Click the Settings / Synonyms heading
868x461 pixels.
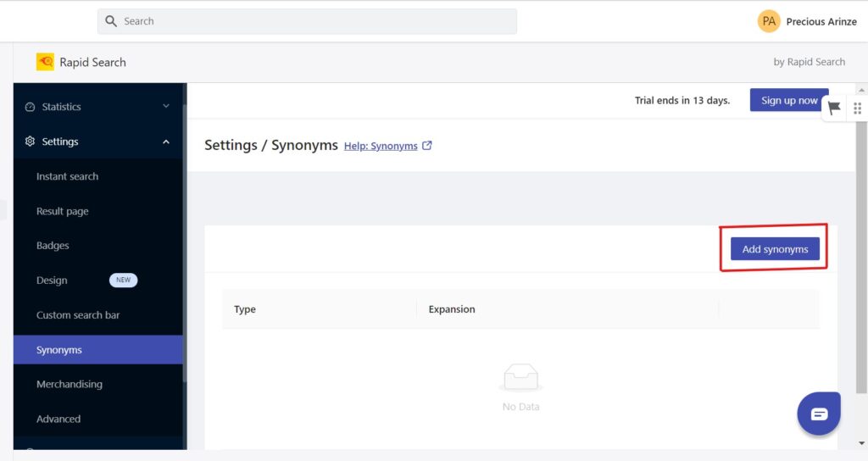pyautogui.click(x=270, y=145)
